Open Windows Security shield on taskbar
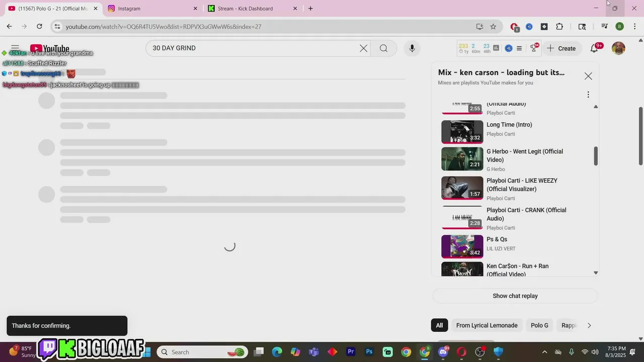644x362 pixels. tap(499, 352)
